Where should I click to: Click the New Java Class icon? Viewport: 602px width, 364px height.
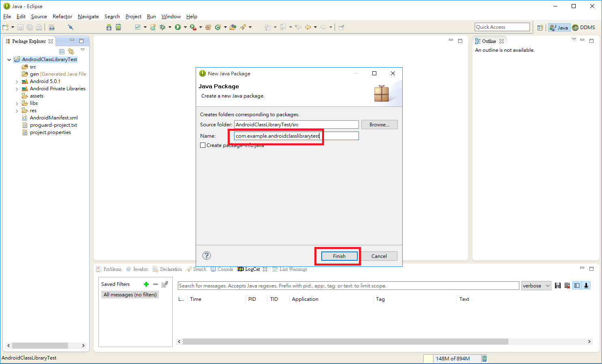[218, 27]
